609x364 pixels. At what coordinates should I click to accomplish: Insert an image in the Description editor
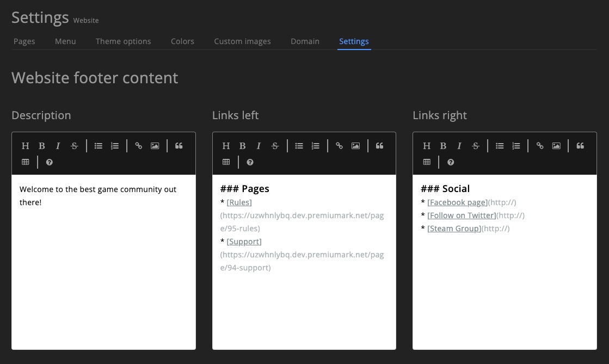pyautogui.click(x=155, y=145)
